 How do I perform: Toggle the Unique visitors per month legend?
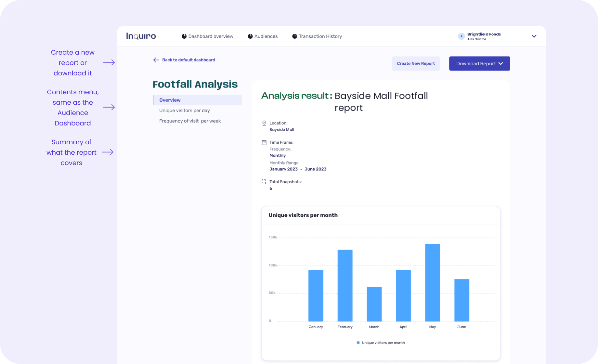pyautogui.click(x=381, y=343)
